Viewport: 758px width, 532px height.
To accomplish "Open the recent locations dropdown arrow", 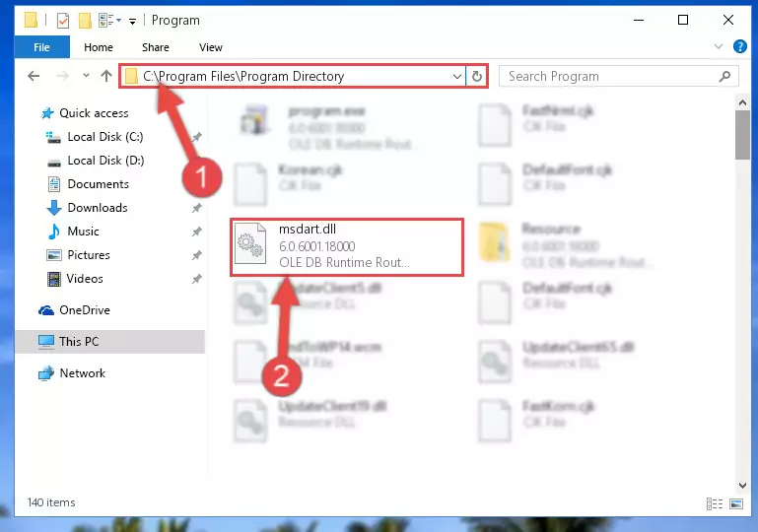I will tap(86, 76).
